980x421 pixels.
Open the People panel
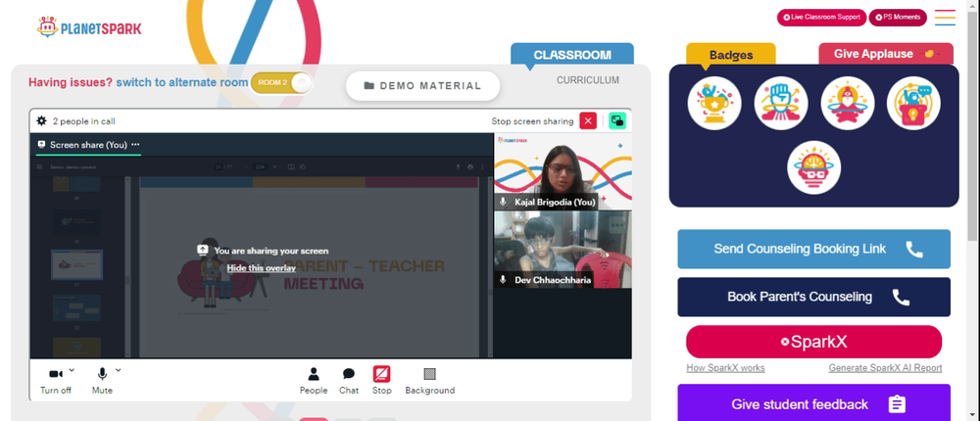pyautogui.click(x=314, y=381)
